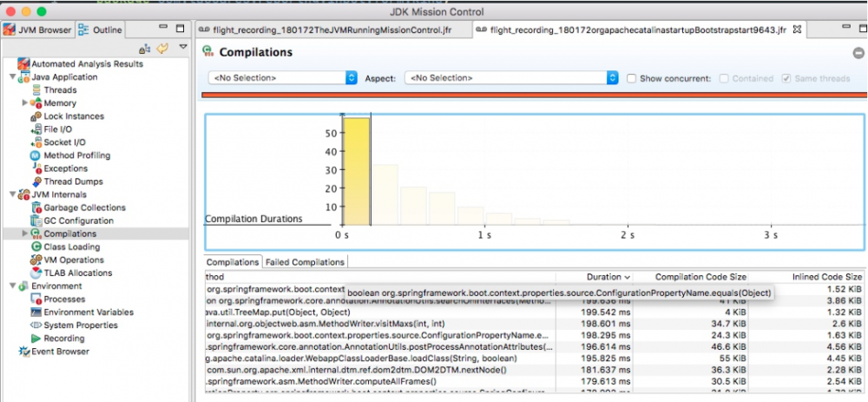Viewport: 868px width, 402px height.
Task: Enable the Show concurrent checkbox
Action: click(631, 78)
